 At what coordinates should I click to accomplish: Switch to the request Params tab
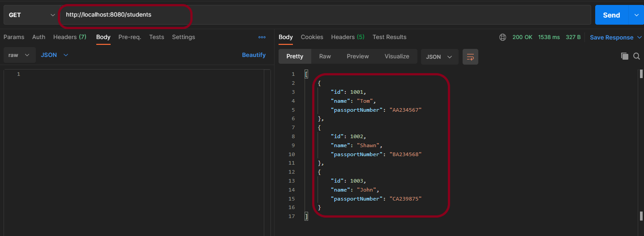tap(14, 37)
